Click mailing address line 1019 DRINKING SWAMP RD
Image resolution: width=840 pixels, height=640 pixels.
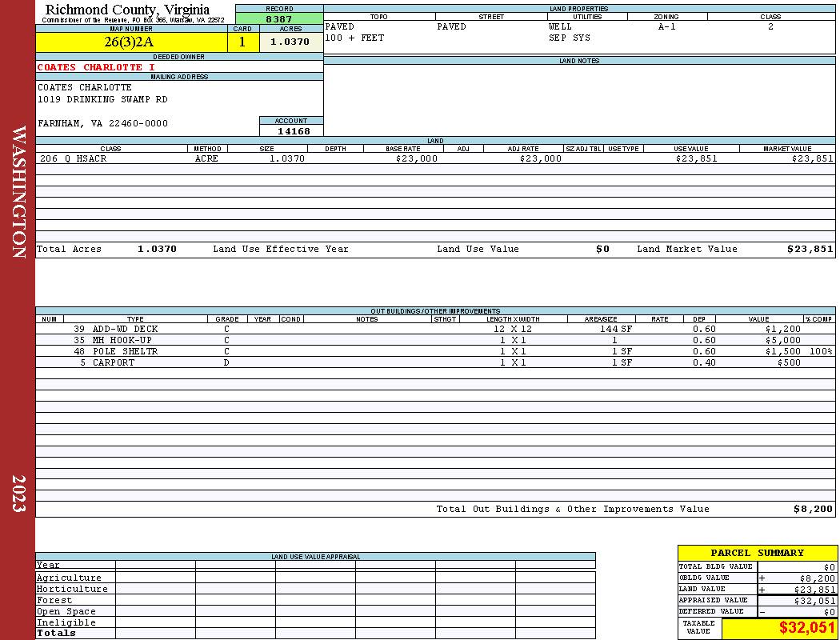(x=102, y=100)
